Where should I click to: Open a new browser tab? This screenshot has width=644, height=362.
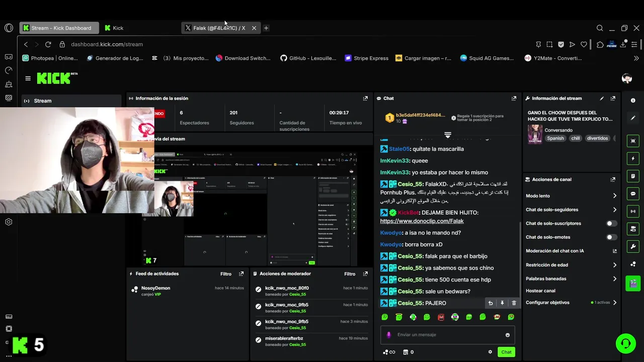(266, 28)
